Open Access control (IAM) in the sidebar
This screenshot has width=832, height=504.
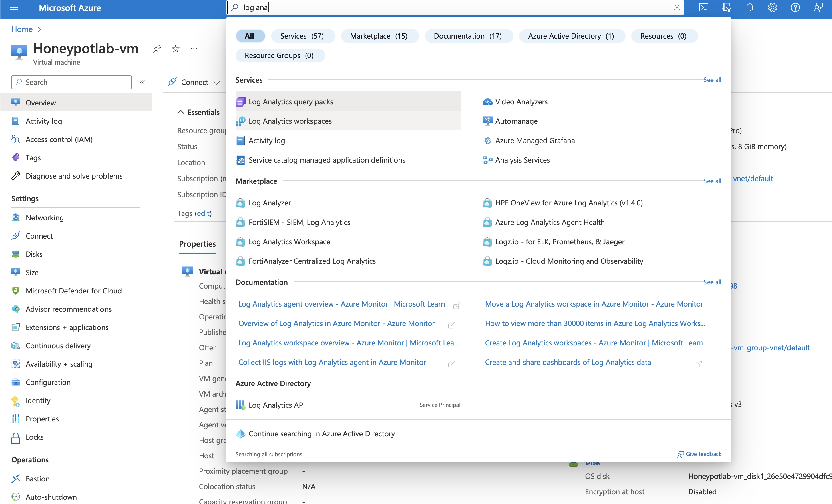59,139
